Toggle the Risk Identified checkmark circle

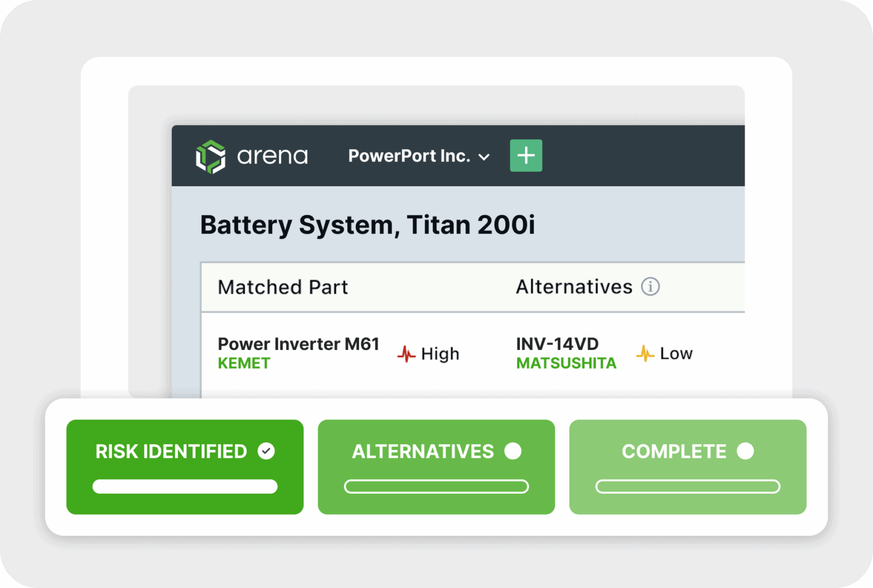click(x=266, y=451)
